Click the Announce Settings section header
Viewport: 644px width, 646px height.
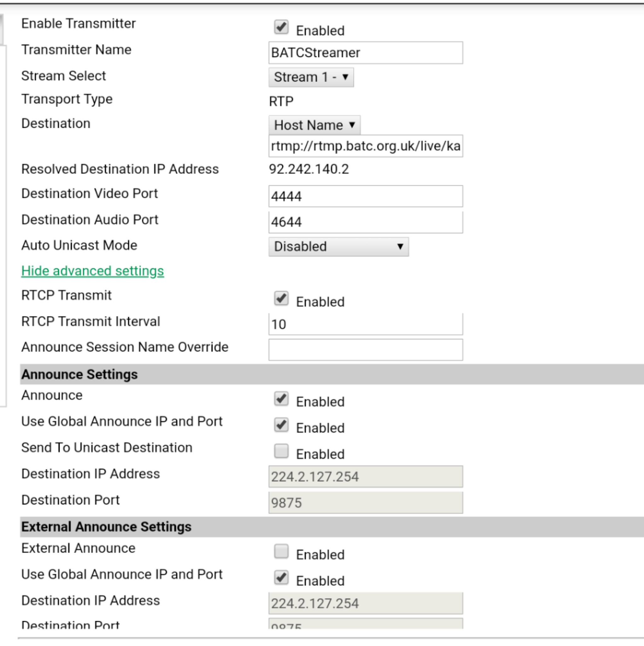click(79, 374)
